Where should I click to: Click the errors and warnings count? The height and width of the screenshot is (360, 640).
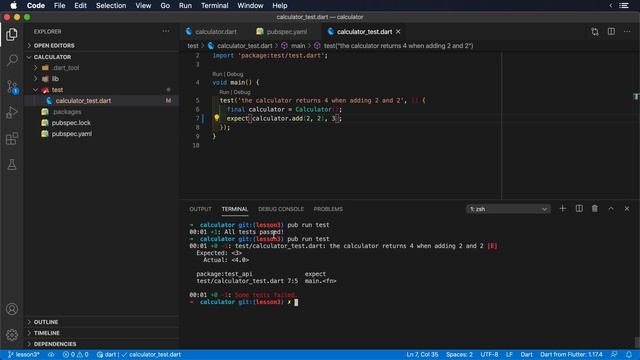pyautogui.click(x=76, y=354)
